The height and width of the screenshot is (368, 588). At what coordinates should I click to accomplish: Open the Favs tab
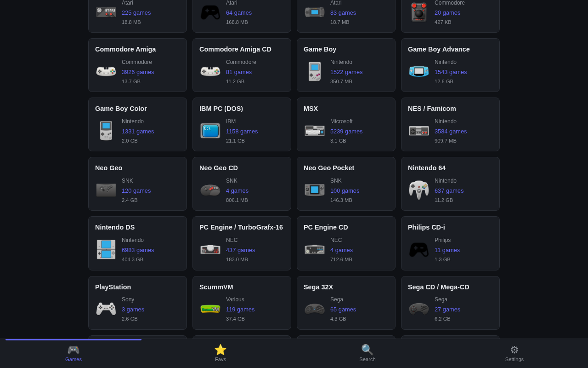[x=220, y=353]
